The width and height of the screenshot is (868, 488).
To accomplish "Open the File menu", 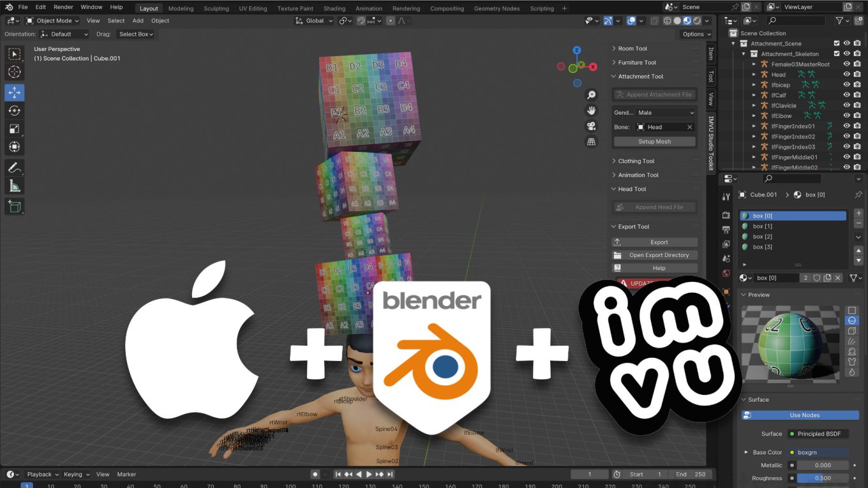I will click(23, 7).
